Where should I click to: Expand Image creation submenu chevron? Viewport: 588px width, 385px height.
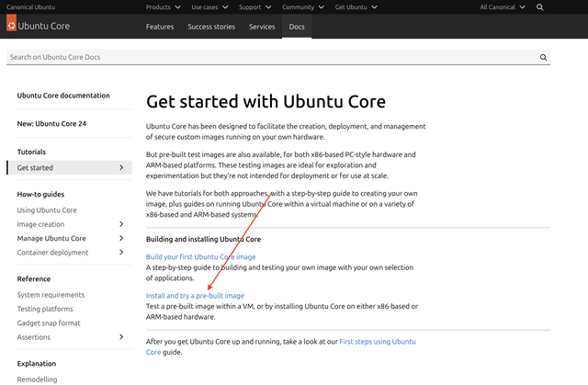[x=121, y=224]
